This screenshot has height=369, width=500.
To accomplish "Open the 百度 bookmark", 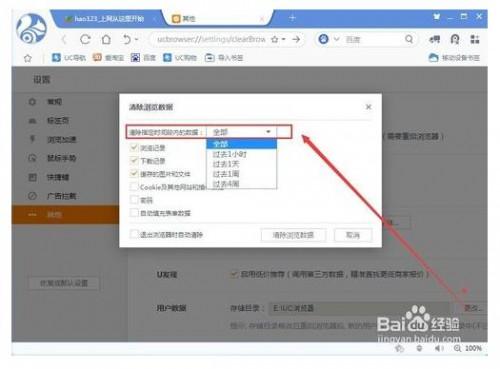I will coord(143,58).
